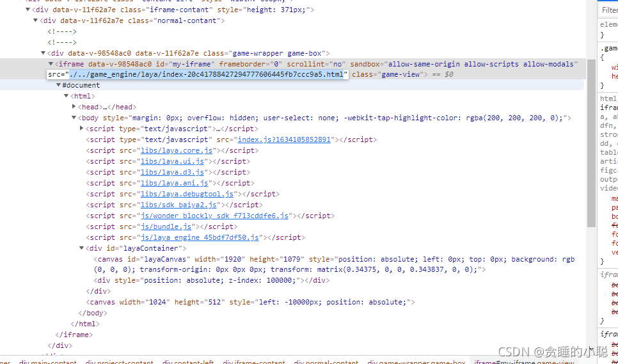Select the closing </body> tag line

click(x=93, y=313)
